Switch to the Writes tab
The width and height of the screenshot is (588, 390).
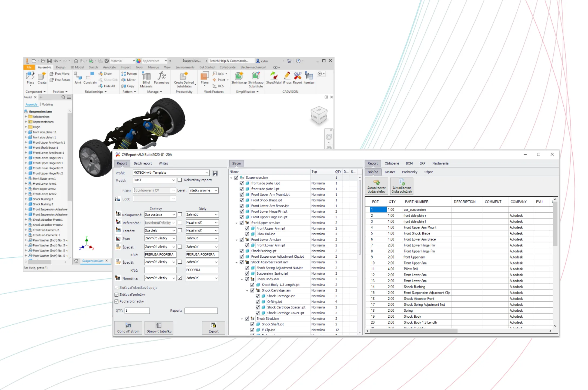[x=163, y=163]
